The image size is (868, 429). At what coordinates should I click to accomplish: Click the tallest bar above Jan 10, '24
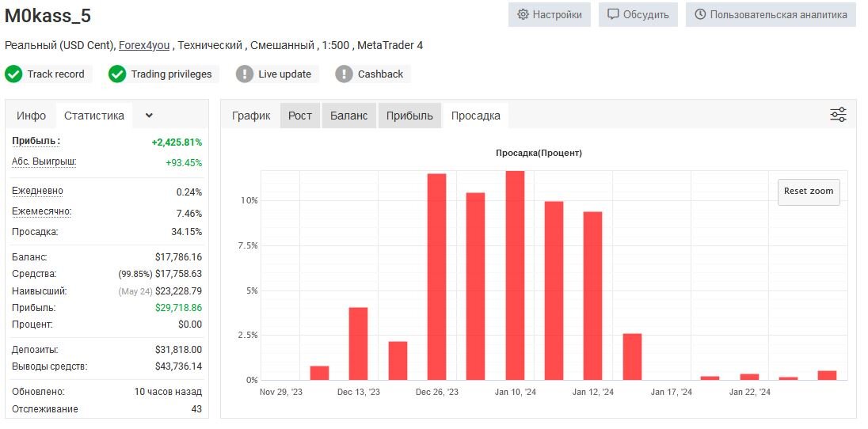pyautogui.click(x=515, y=275)
